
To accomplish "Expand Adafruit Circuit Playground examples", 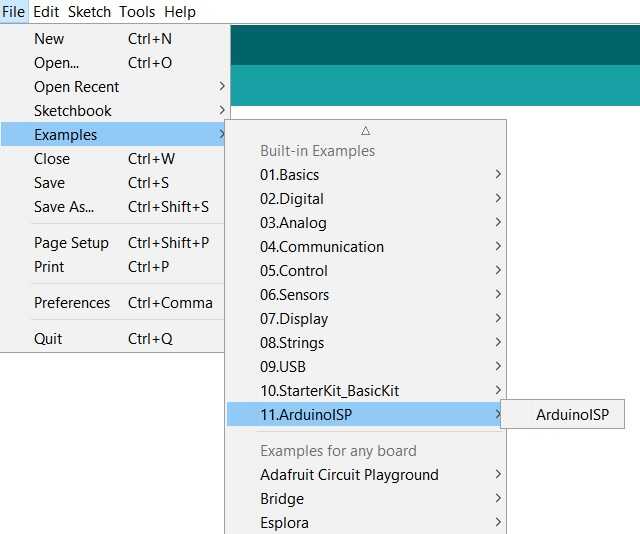I will pos(349,475).
